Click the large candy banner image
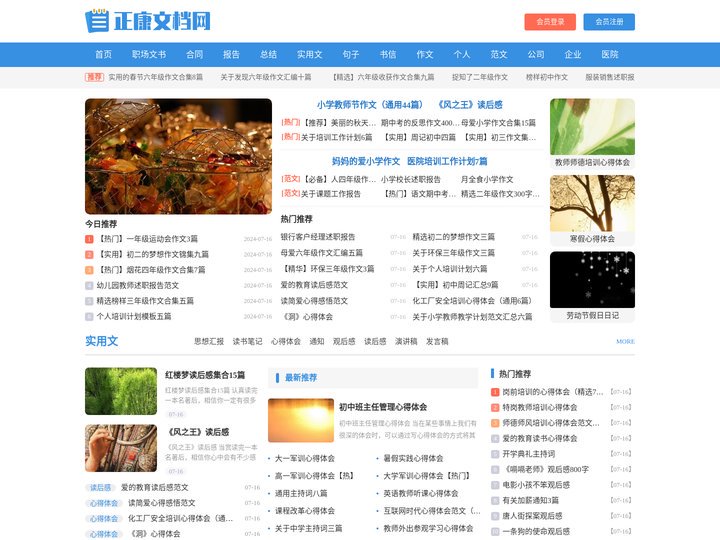 tap(178, 156)
